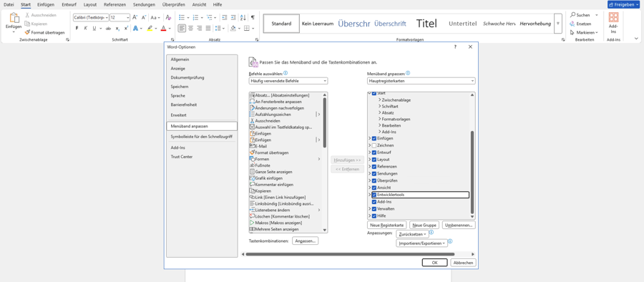The height and width of the screenshot is (282, 644).
Task: Uncheck the Einfügen tab checkbox
Action: pyautogui.click(x=374, y=139)
